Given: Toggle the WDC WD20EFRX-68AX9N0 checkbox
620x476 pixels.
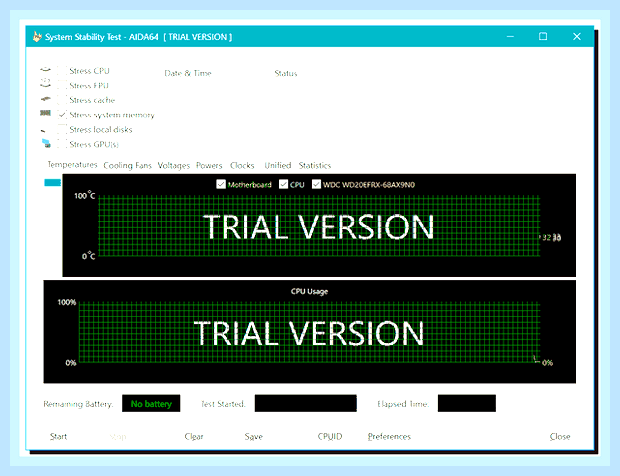Looking at the screenshot, I should tap(316, 184).
